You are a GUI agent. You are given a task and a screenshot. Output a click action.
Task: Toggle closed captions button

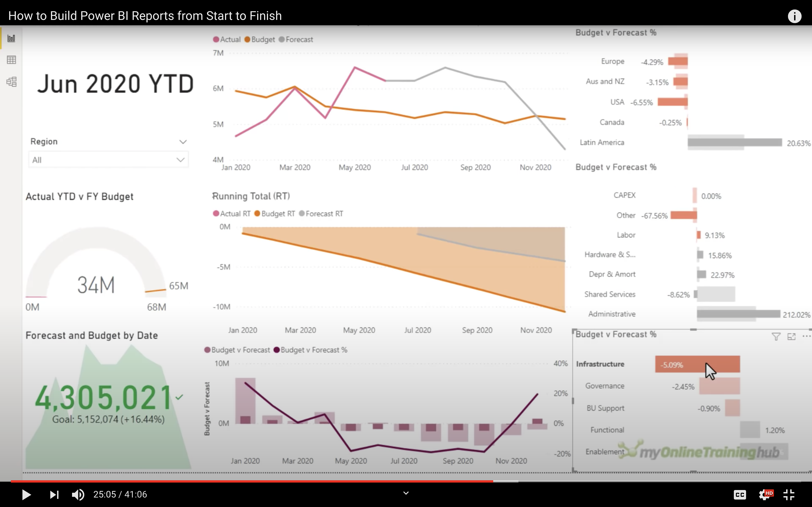pyautogui.click(x=740, y=494)
